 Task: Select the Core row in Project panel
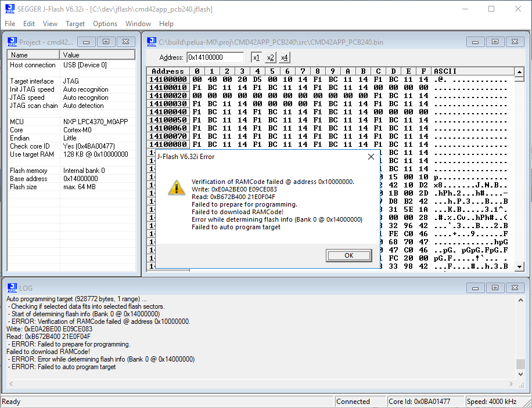pyautogui.click(x=71, y=130)
